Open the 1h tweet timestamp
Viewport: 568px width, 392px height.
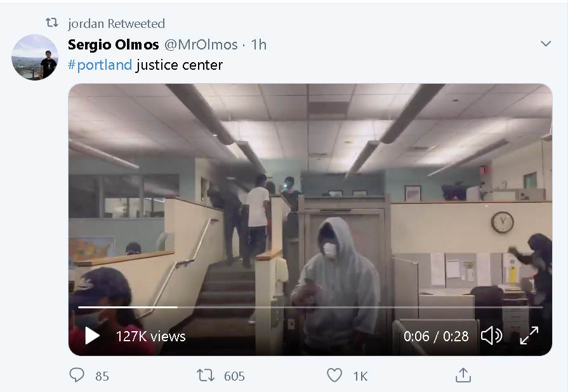coord(259,44)
